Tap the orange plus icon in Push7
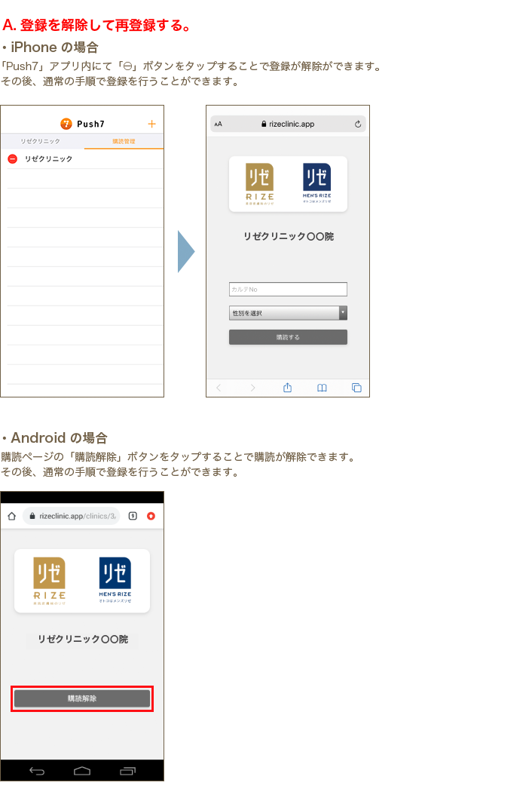 tap(151, 124)
